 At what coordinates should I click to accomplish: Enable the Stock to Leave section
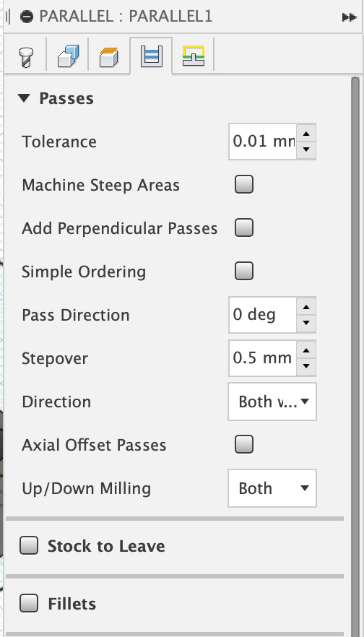point(29,545)
